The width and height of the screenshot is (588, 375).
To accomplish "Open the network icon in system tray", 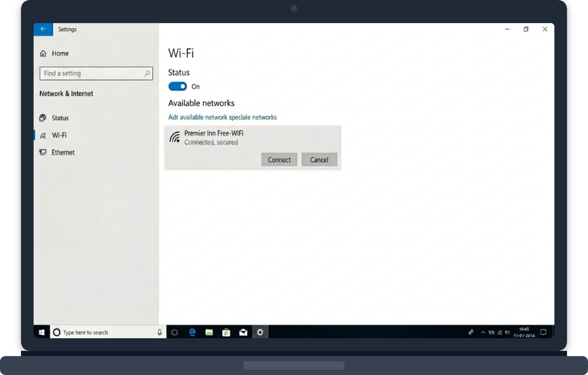I will click(x=500, y=332).
